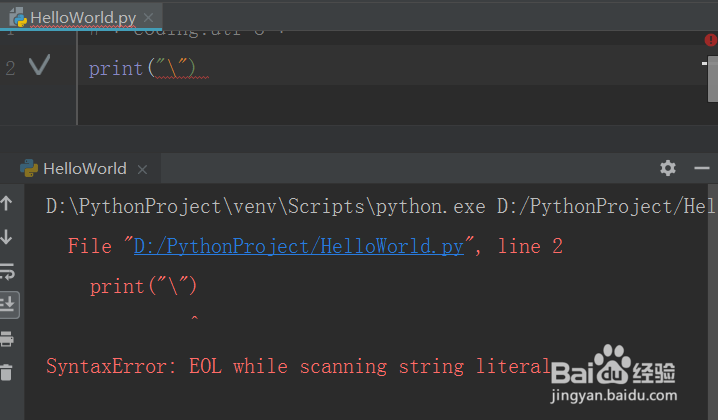The width and height of the screenshot is (718, 420).
Task: Click line number 2 in gutter
Action: pos(10,69)
